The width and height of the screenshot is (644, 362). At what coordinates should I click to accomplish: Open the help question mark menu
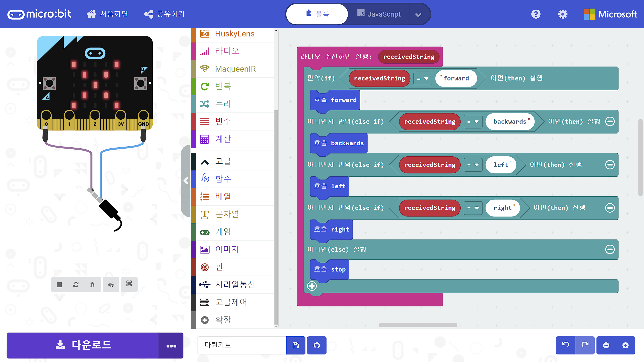[536, 14]
